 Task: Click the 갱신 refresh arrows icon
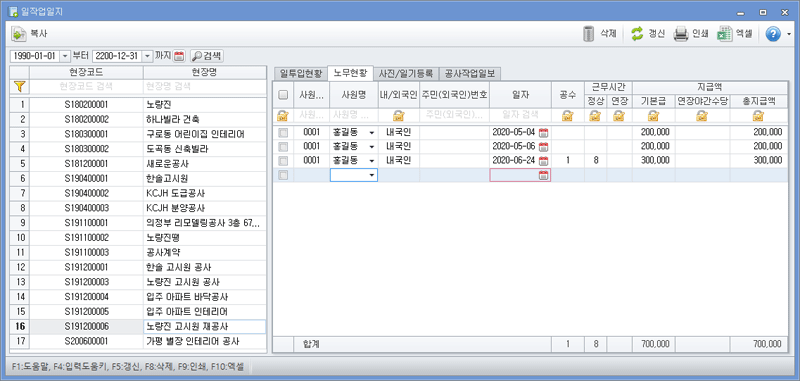click(x=637, y=34)
